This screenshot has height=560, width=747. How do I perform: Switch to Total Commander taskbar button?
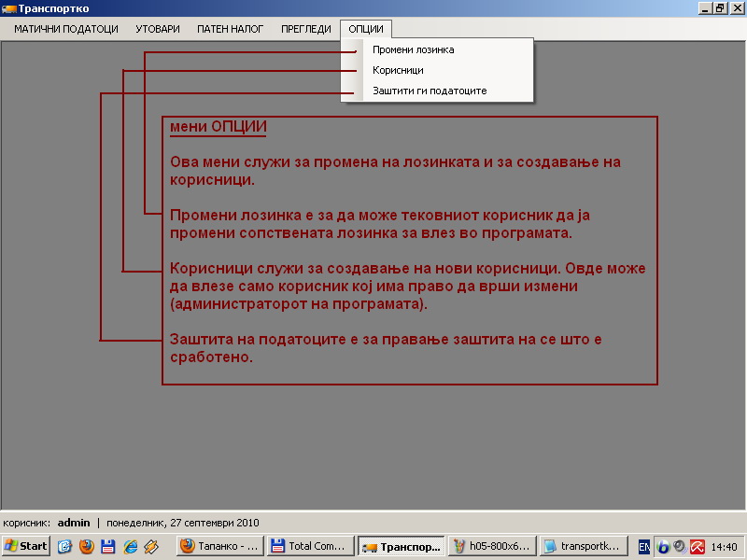[x=310, y=546]
